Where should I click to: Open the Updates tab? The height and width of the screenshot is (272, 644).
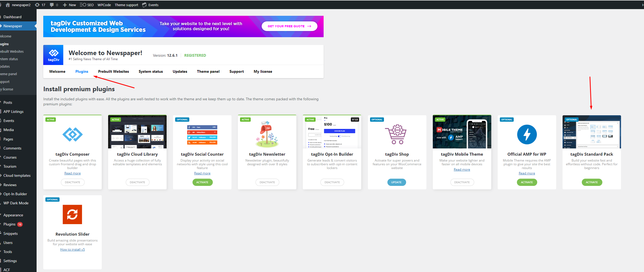coord(180,71)
